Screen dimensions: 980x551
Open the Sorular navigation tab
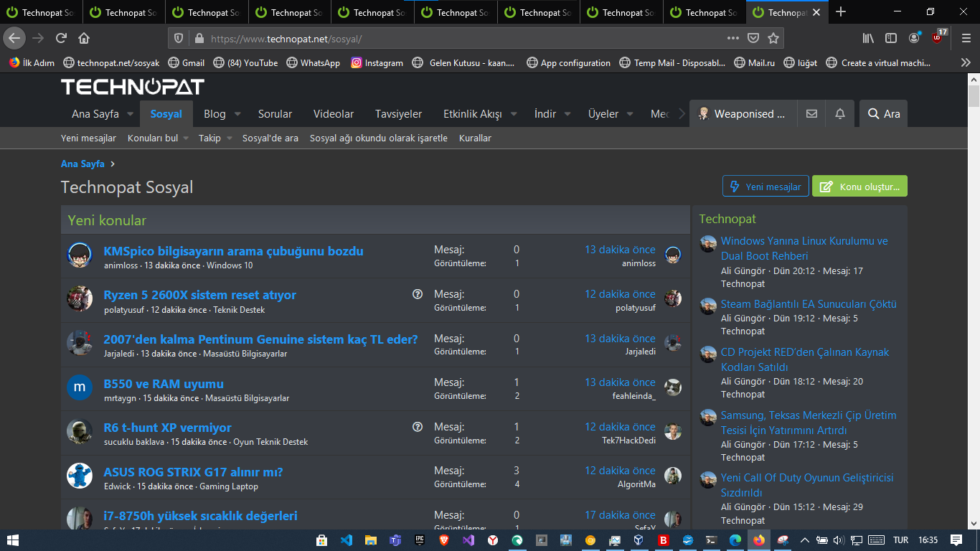275,114
